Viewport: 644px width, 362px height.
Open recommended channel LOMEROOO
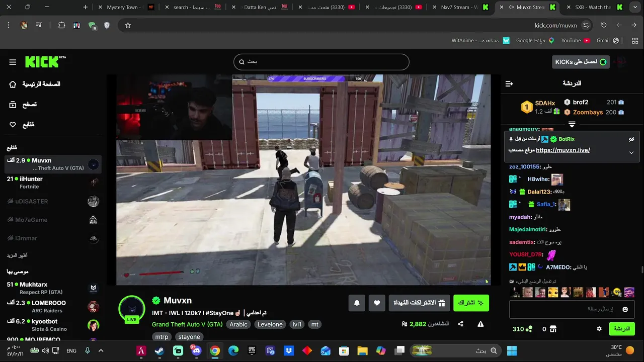[x=53, y=307]
